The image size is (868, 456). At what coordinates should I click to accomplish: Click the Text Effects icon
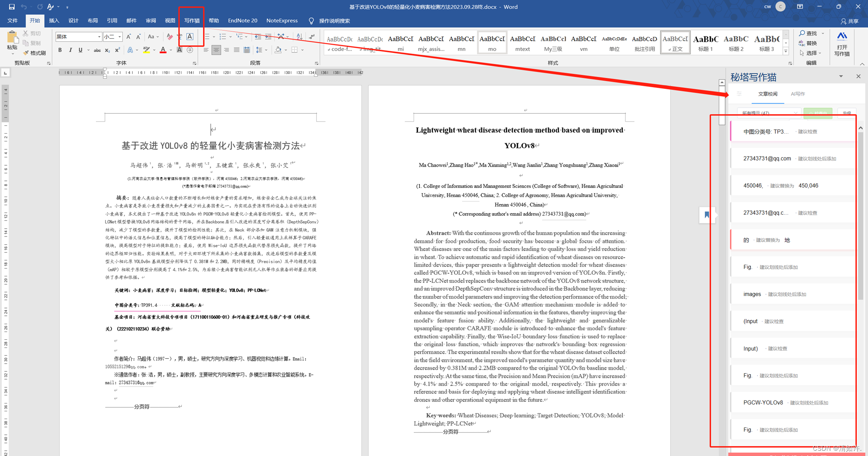point(130,50)
